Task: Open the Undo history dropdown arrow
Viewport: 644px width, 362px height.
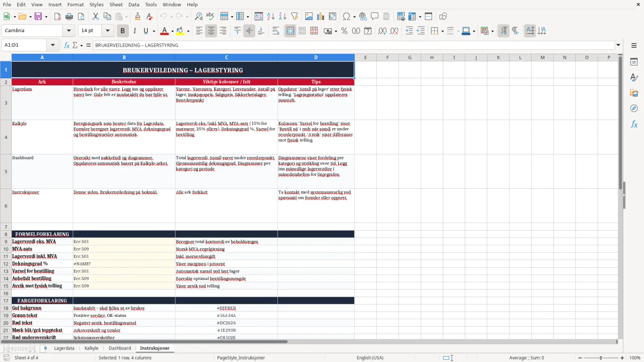Action: click(171, 17)
